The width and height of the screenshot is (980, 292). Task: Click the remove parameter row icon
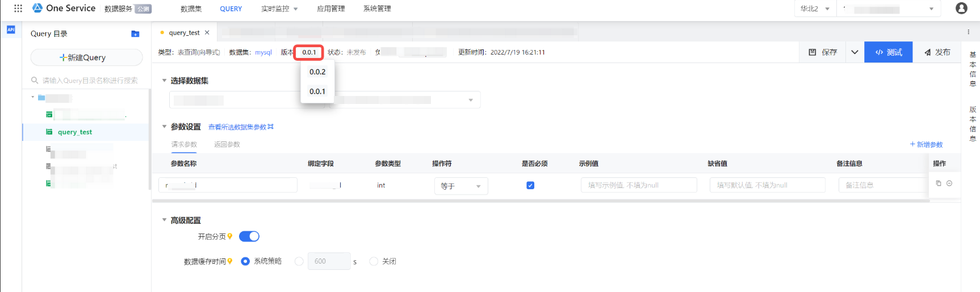point(949,183)
